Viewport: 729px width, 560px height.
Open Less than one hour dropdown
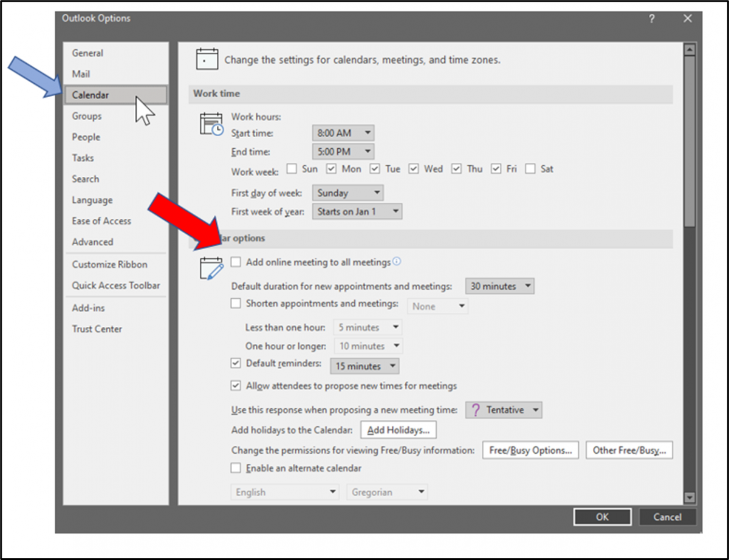368,327
